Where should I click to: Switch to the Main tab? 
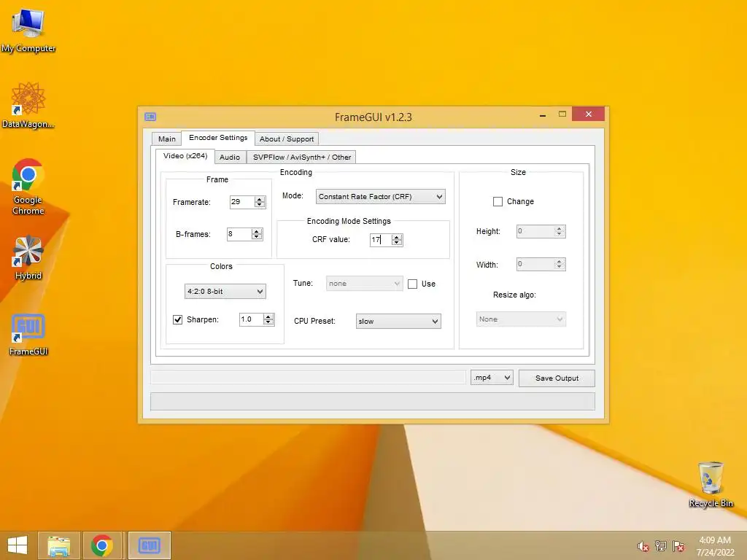(x=167, y=139)
